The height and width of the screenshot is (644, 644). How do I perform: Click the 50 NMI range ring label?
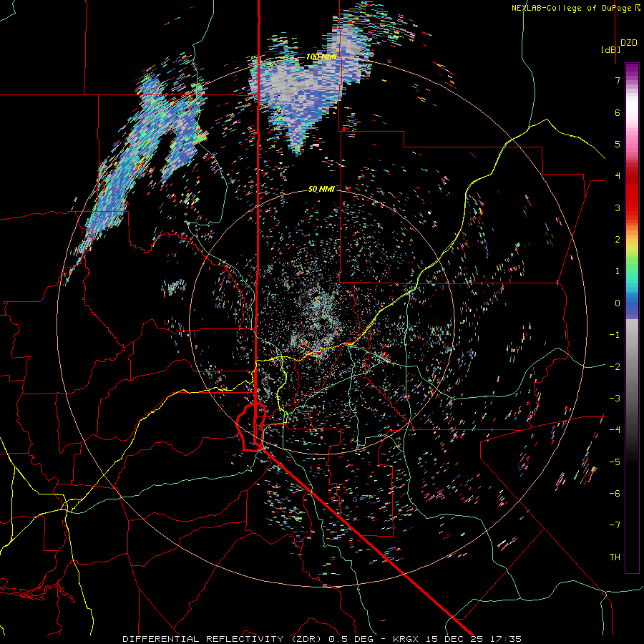pos(321,189)
